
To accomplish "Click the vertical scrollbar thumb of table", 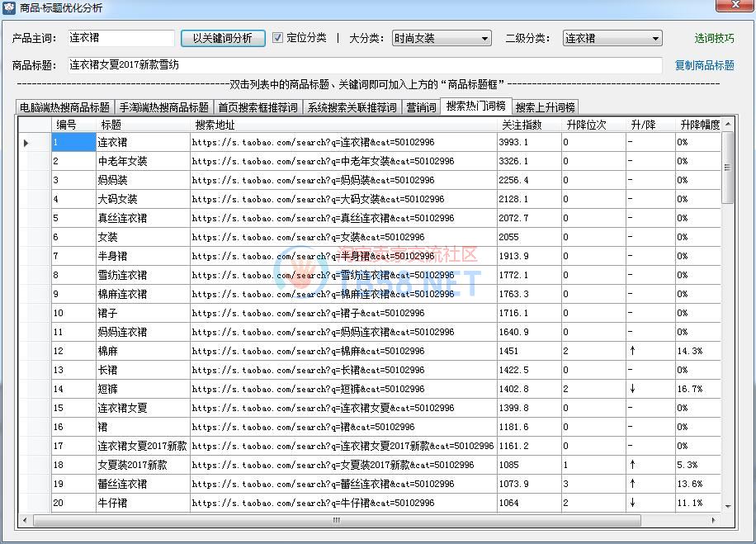I will (728, 169).
